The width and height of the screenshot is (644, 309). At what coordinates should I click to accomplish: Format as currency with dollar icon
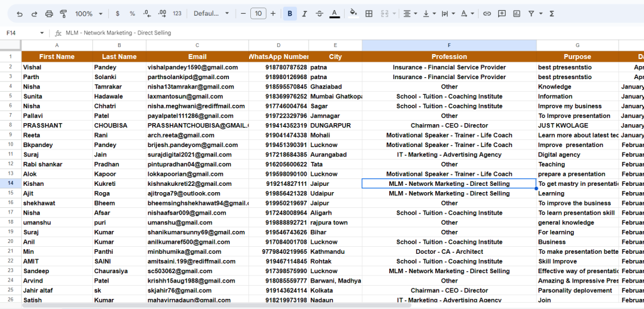click(118, 14)
